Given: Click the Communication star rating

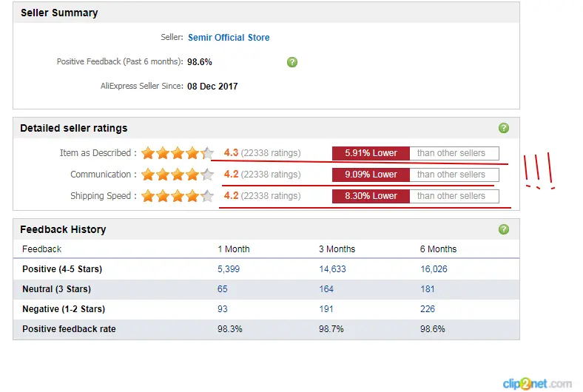Looking at the screenshot, I should pyautogui.click(x=178, y=175).
